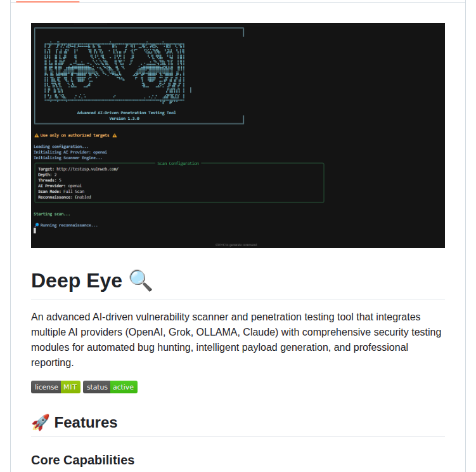Viewport: 476px width, 472px height.
Task: Click the 'Use only on authorized targets' warning text
Action: (x=75, y=135)
